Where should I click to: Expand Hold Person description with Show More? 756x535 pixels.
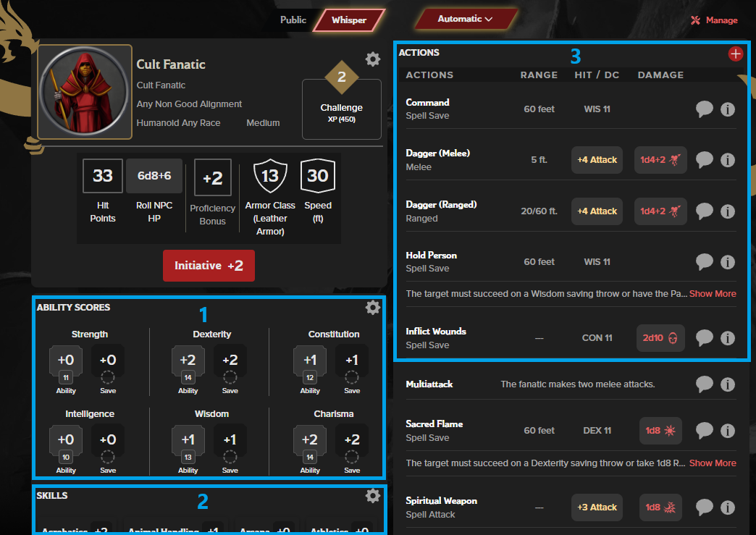point(712,294)
